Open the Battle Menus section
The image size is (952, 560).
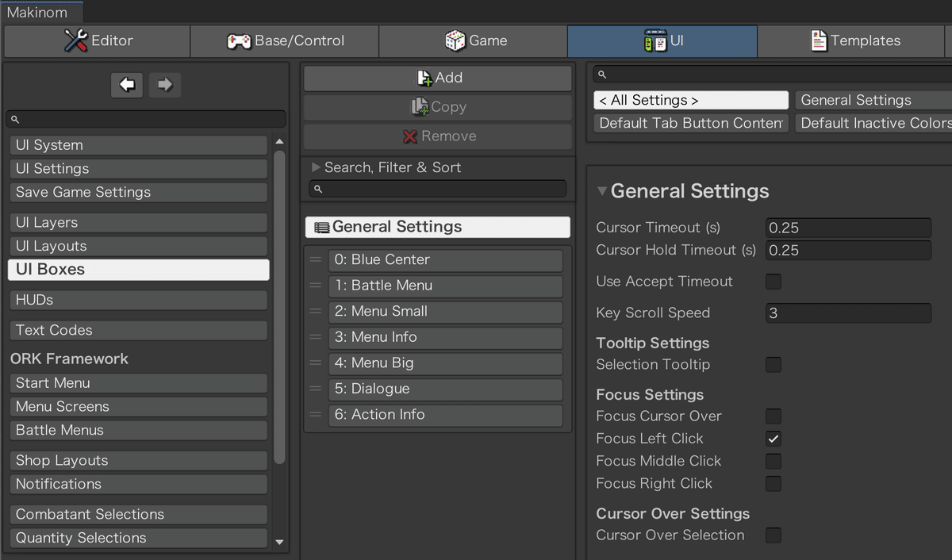139,430
